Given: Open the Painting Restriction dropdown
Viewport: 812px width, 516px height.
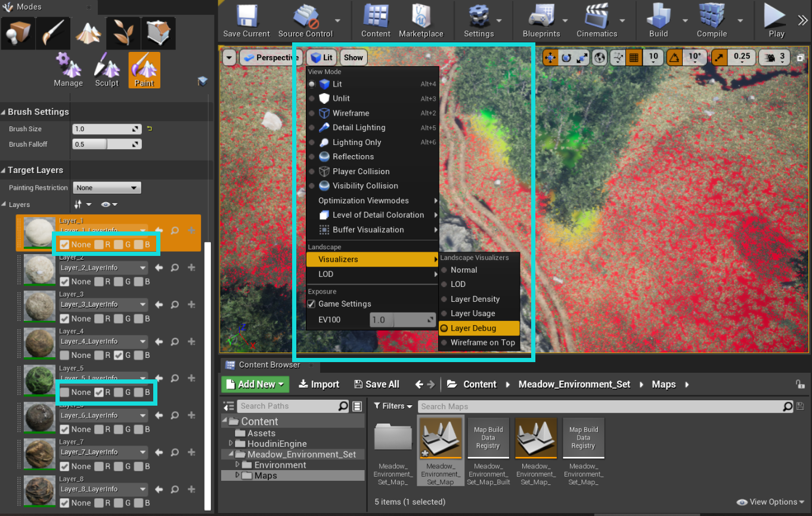Looking at the screenshot, I should coord(107,187).
